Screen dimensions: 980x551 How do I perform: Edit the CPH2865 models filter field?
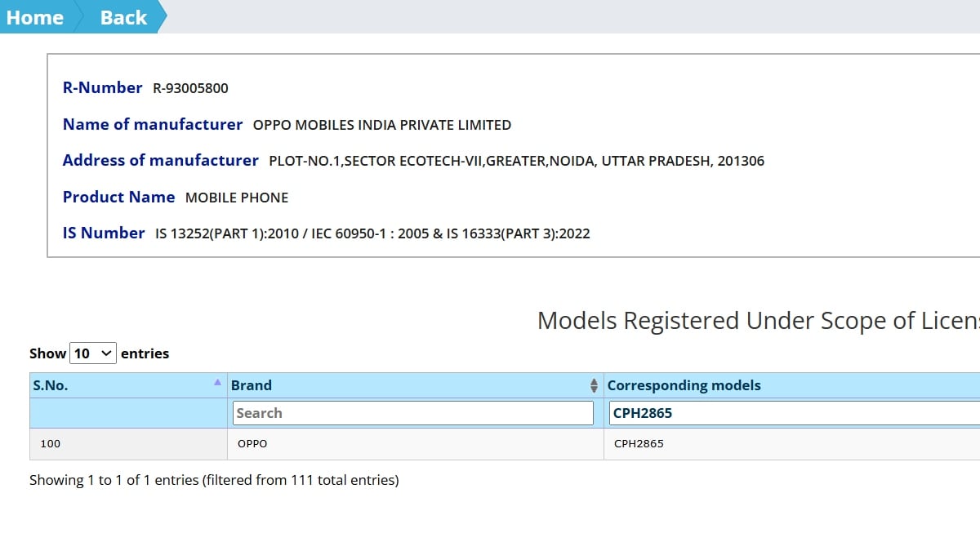point(794,413)
